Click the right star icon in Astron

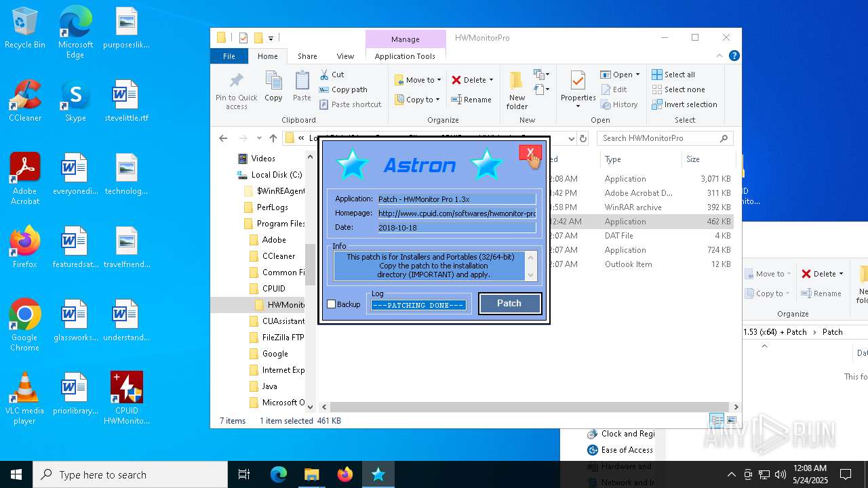click(x=486, y=165)
